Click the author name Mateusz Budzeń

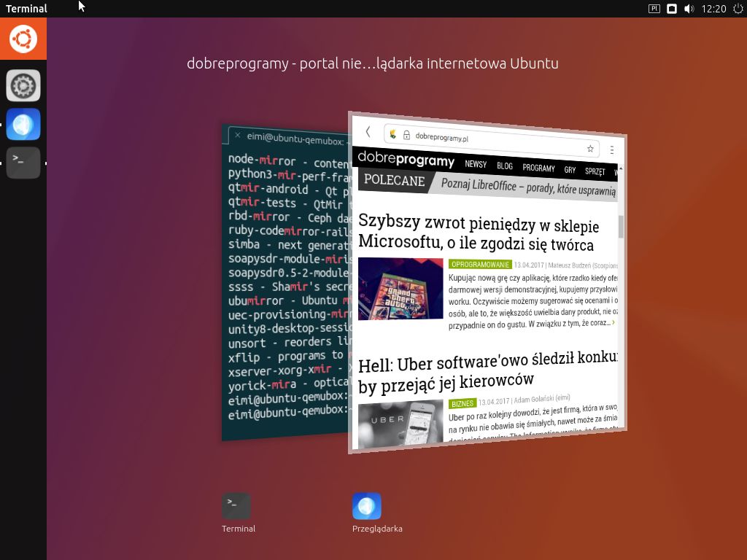[568, 265]
